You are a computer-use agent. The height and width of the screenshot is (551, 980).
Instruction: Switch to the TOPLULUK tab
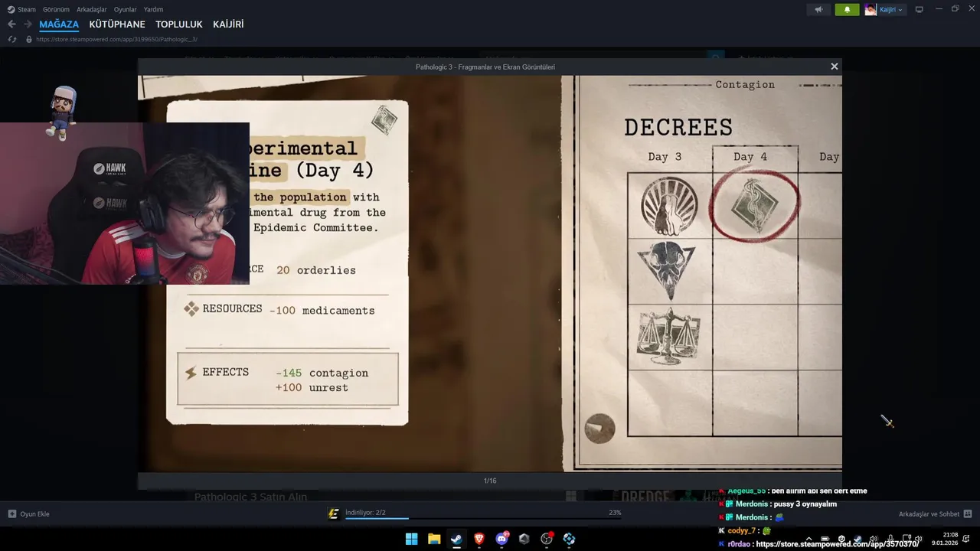pyautogui.click(x=179, y=24)
